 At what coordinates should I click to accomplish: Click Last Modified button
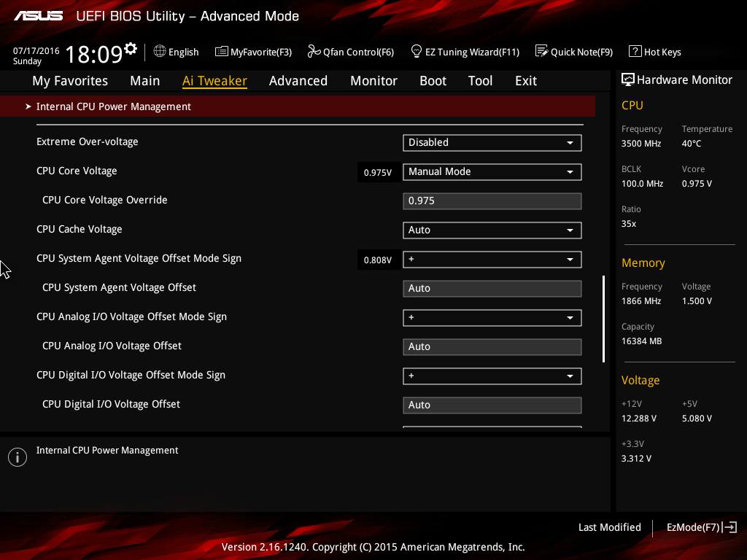(x=609, y=527)
